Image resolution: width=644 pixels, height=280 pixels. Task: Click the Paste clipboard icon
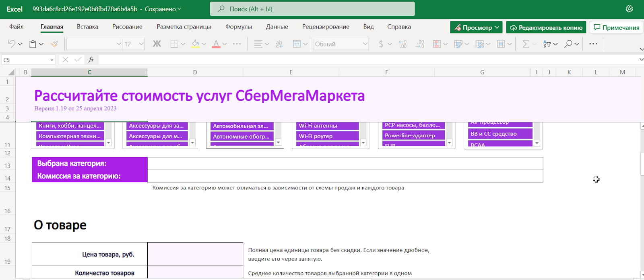[33, 44]
